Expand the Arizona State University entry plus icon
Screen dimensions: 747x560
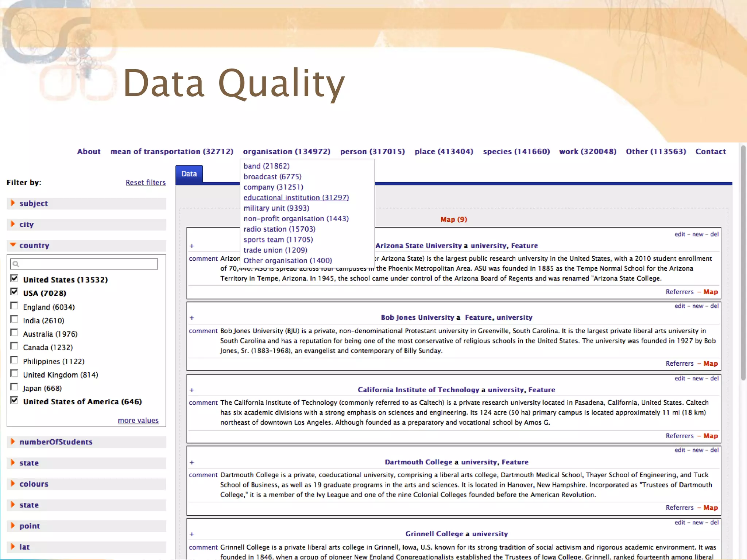(x=192, y=246)
